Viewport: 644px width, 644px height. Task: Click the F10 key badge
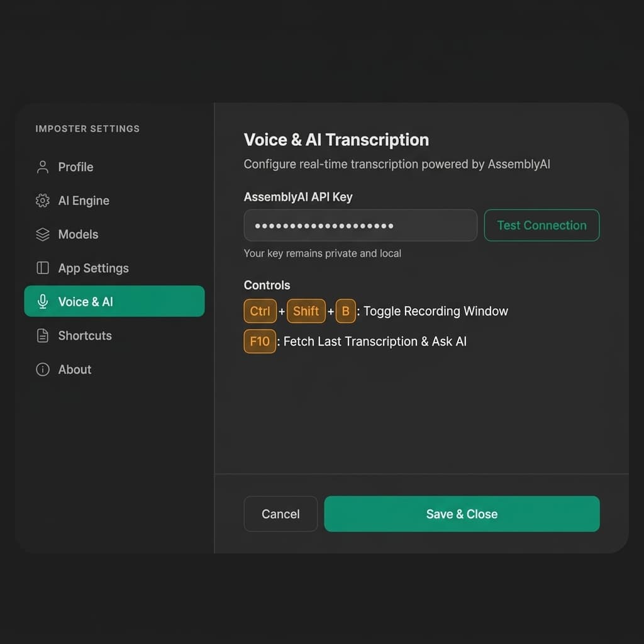[259, 341]
